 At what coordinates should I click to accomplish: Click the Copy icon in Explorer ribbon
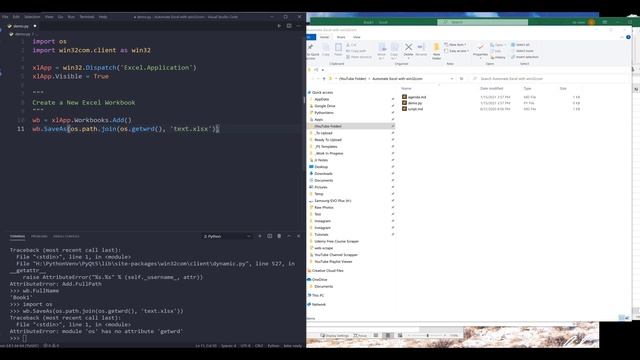[326, 50]
